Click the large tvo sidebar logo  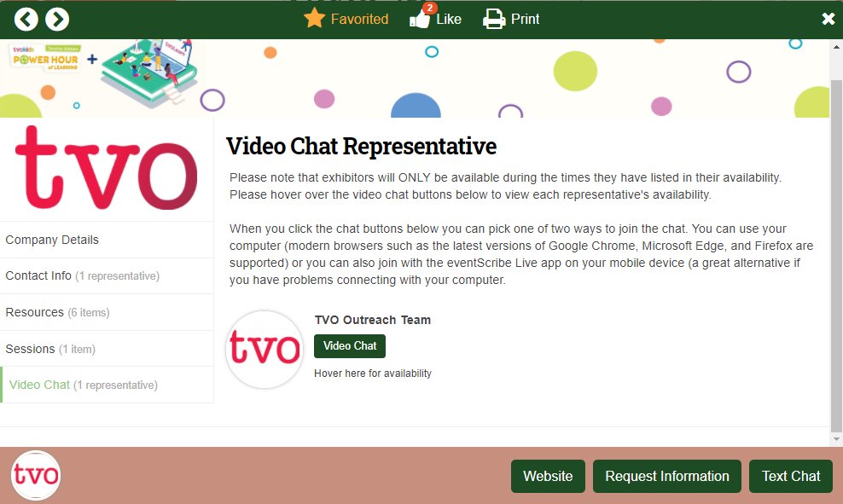tap(106, 168)
